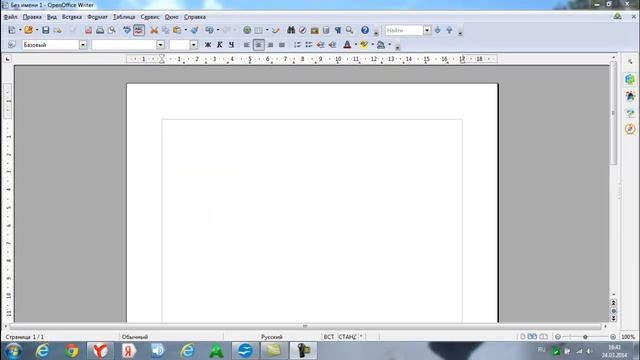Screen dimensions: 640x360
Task: Open the Font Color dropdown arrow
Action: (356, 45)
